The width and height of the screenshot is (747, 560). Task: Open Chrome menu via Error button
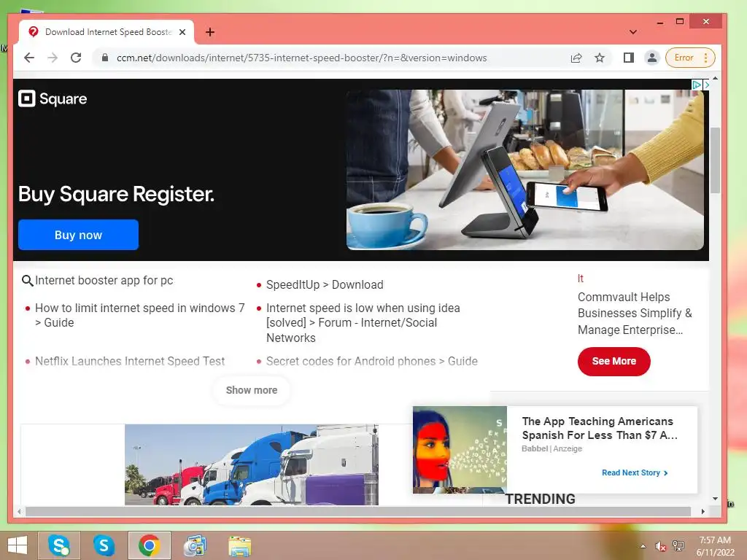(x=690, y=58)
